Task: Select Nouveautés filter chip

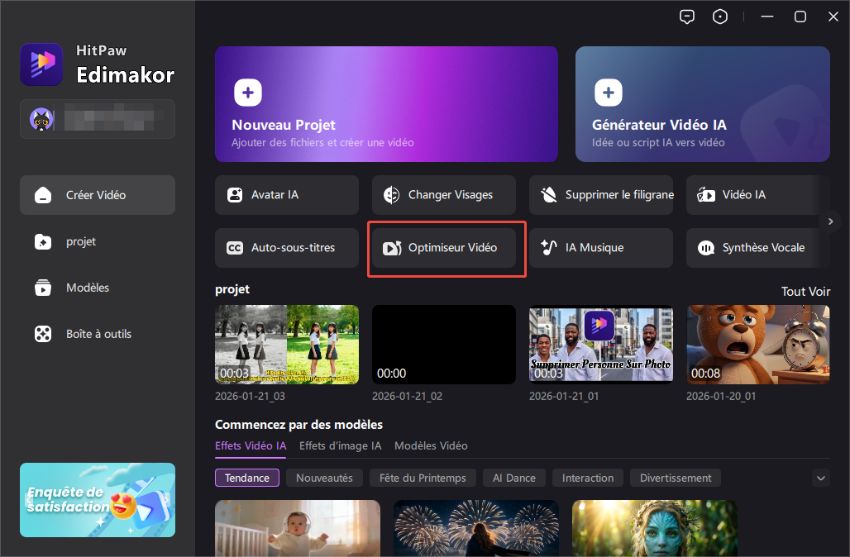Action: pos(324,478)
